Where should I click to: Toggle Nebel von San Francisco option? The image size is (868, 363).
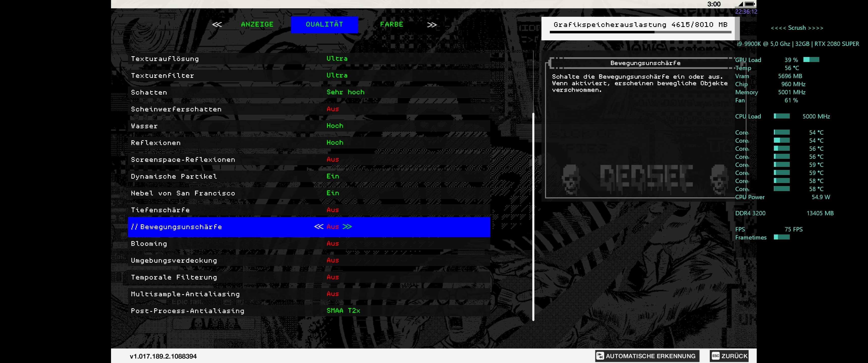tap(333, 193)
